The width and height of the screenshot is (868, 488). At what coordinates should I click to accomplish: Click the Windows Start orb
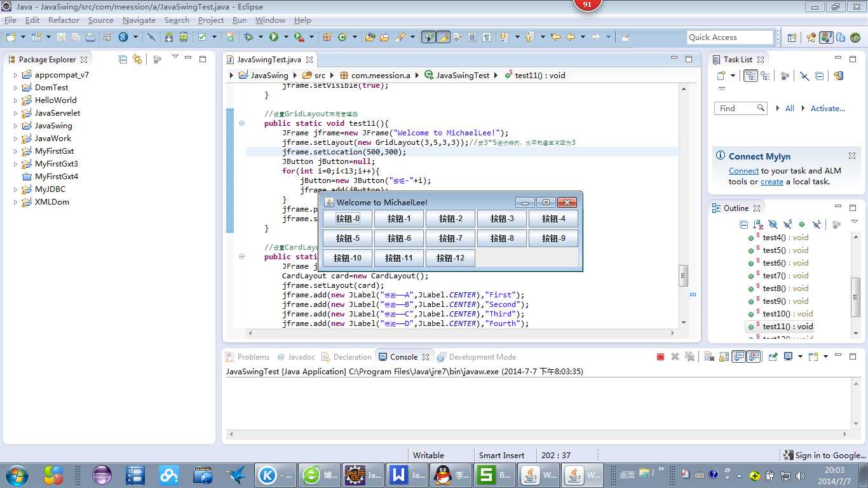pyautogui.click(x=16, y=475)
